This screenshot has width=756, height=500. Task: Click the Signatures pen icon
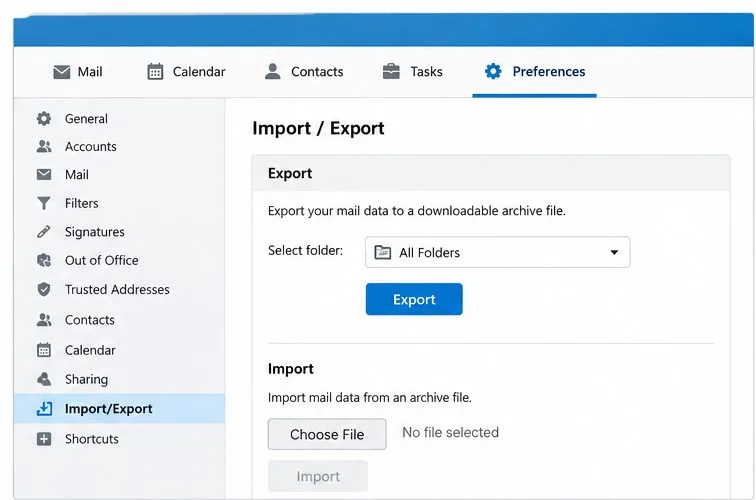click(44, 232)
